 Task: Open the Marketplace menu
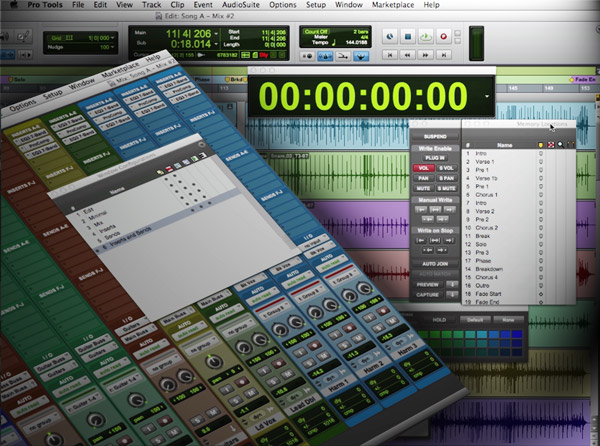pyautogui.click(x=393, y=5)
